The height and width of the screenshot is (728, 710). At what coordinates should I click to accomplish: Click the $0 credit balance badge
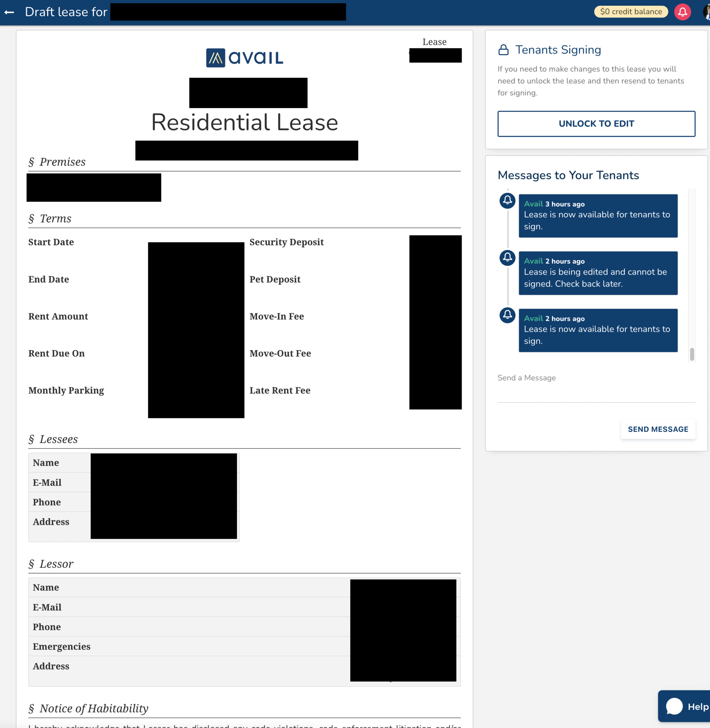pos(630,12)
